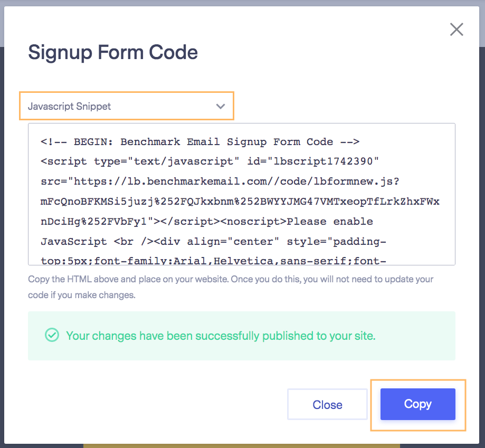Image resolution: width=485 pixels, height=448 pixels.
Task: Expand the code type chevron arrow
Action: (221, 107)
